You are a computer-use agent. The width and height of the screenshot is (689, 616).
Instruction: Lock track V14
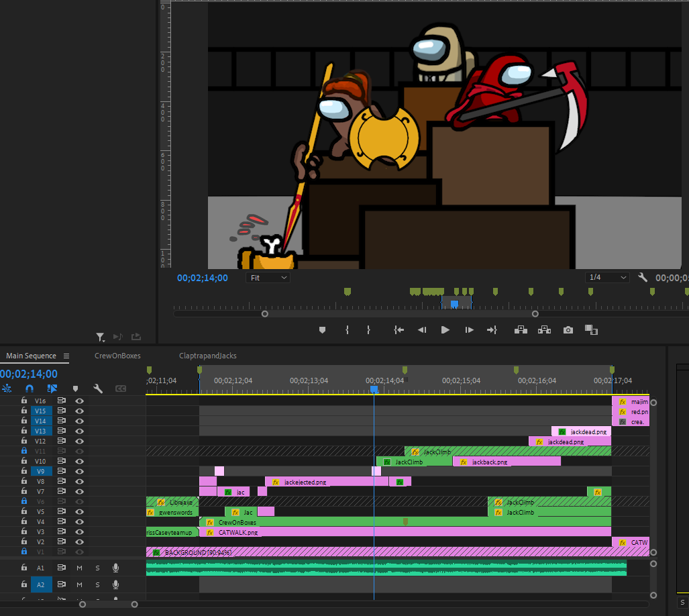[24, 421]
